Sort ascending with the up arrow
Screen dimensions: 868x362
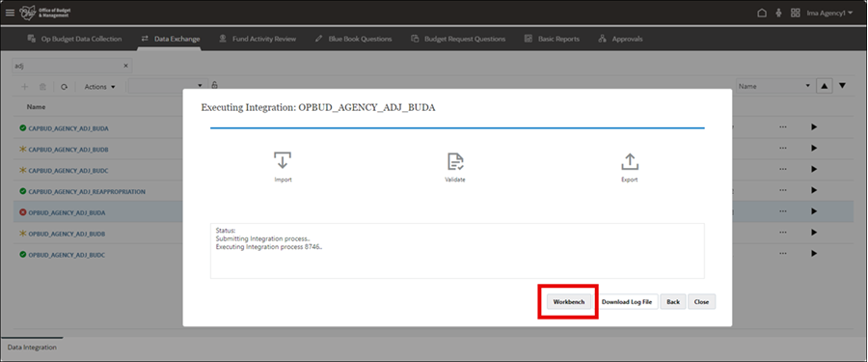(825, 86)
